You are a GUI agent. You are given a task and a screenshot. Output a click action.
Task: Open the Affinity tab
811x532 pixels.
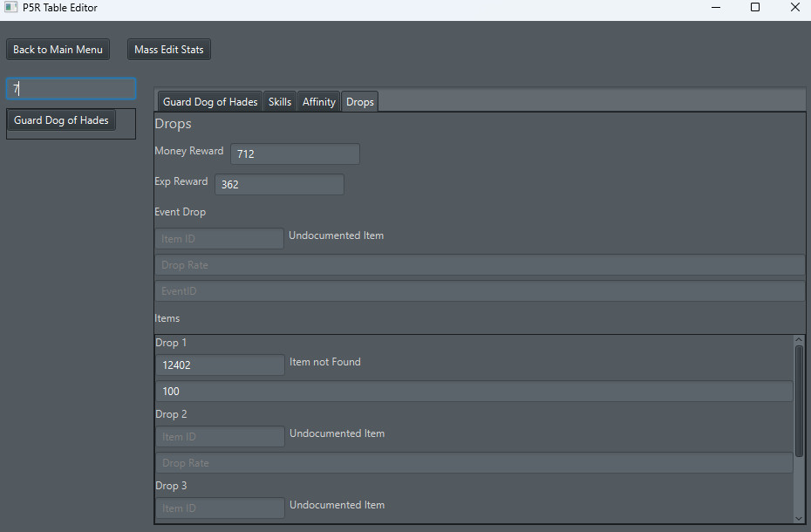click(318, 101)
